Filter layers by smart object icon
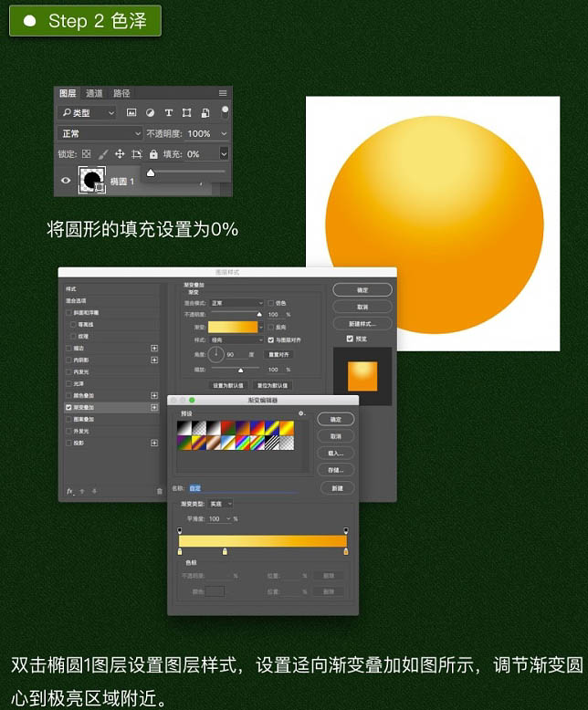The image size is (588, 710). (x=205, y=113)
